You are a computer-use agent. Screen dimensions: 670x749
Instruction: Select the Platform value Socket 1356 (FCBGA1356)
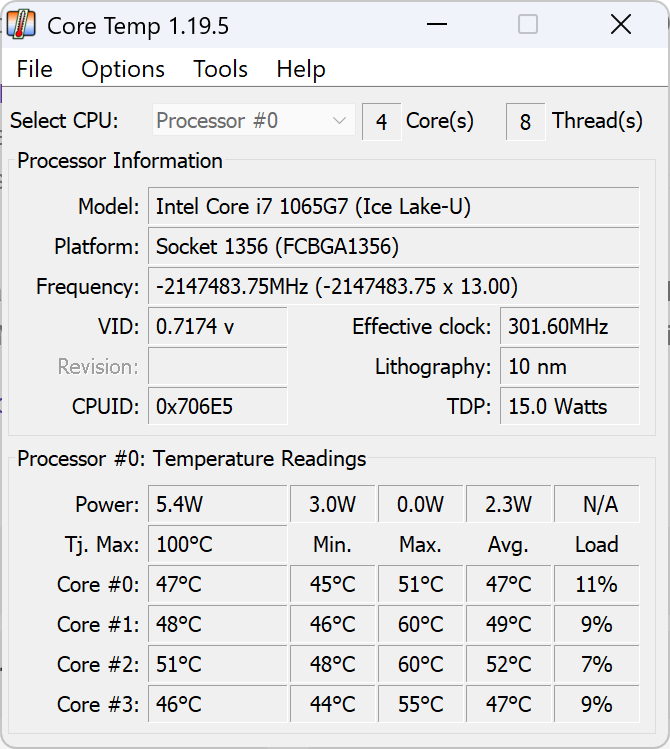[x=393, y=246]
